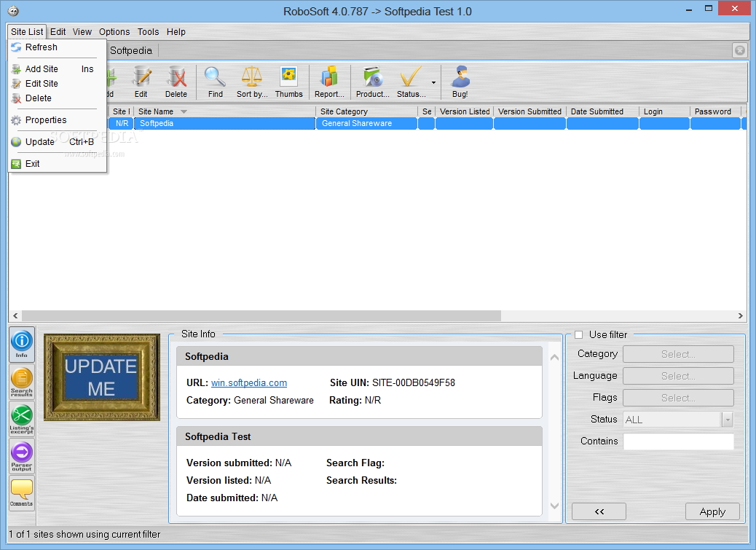Open the Options menu
756x550 pixels.
coord(114,32)
